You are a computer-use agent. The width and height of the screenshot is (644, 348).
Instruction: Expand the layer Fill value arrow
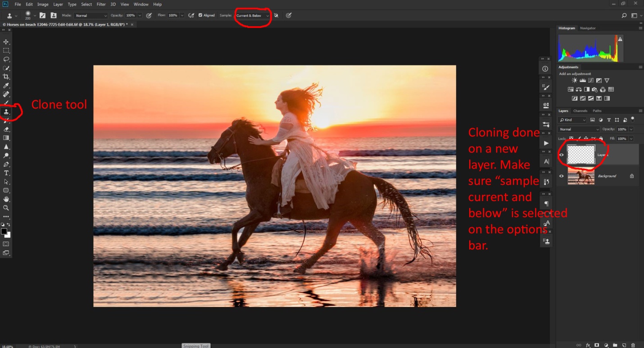631,138
